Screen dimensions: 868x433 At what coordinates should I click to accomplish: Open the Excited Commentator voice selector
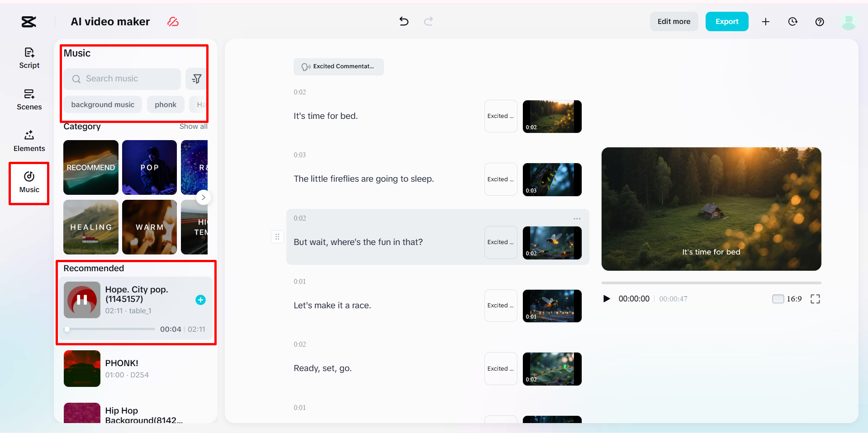[339, 66]
